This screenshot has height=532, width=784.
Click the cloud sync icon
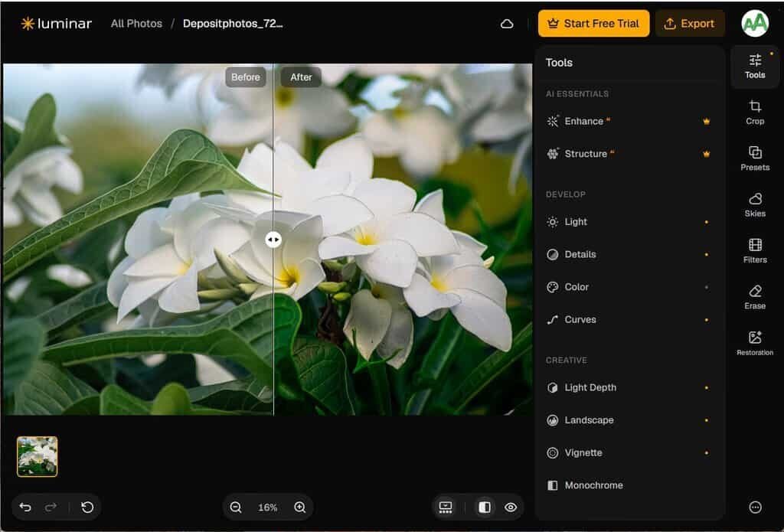507,24
